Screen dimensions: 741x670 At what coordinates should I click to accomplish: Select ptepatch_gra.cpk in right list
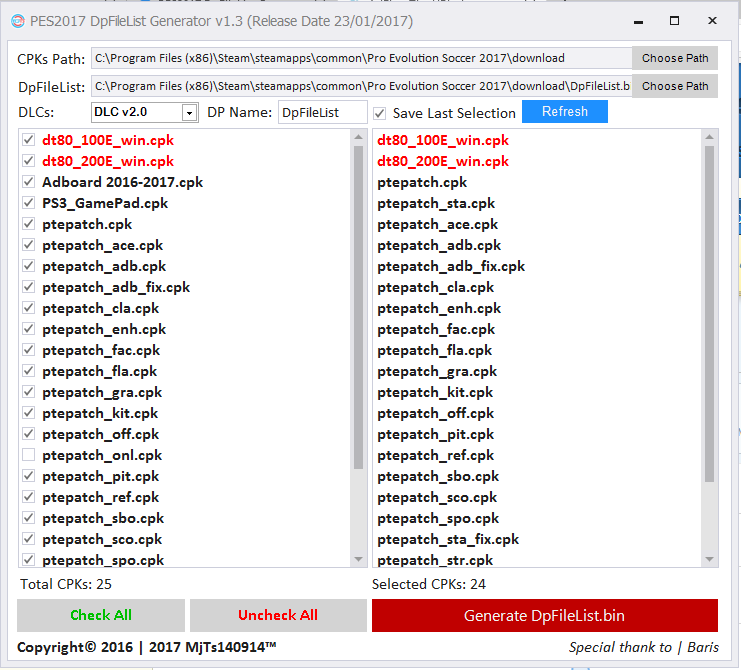coord(437,371)
